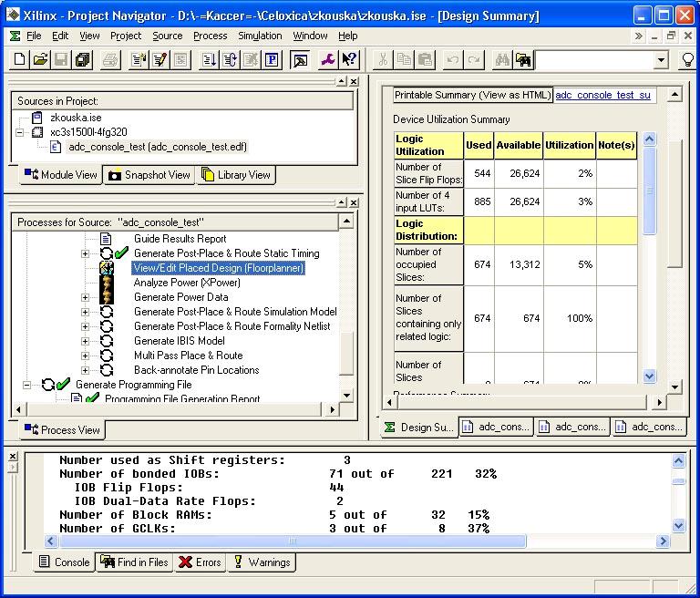Switch to the Snapshot View tab
The height and width of the screenshot is (598, 700).
pos(149,175)
